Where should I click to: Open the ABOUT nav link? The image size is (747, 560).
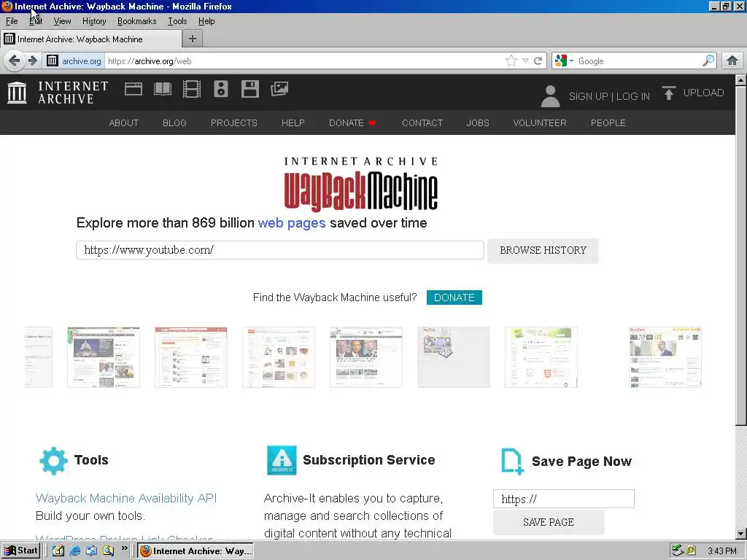pyautogui.click(x=124, y=122)
